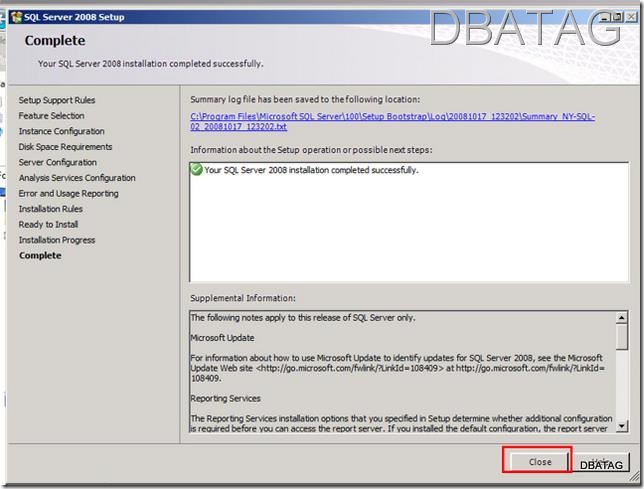Click the installation completed successfully message in results box
Image resolution: width=644 pixels, height=489 pixels.
point(311,170)
